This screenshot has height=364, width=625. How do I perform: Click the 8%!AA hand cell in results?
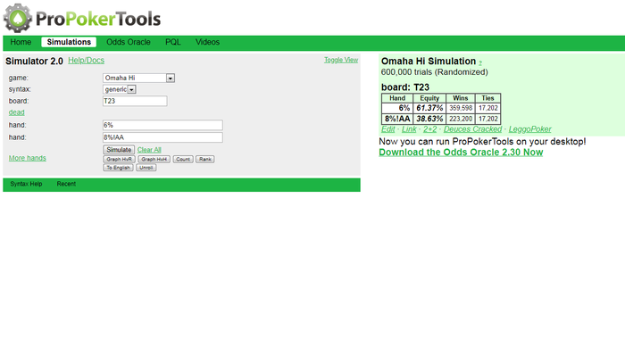[x=397, y=119]
